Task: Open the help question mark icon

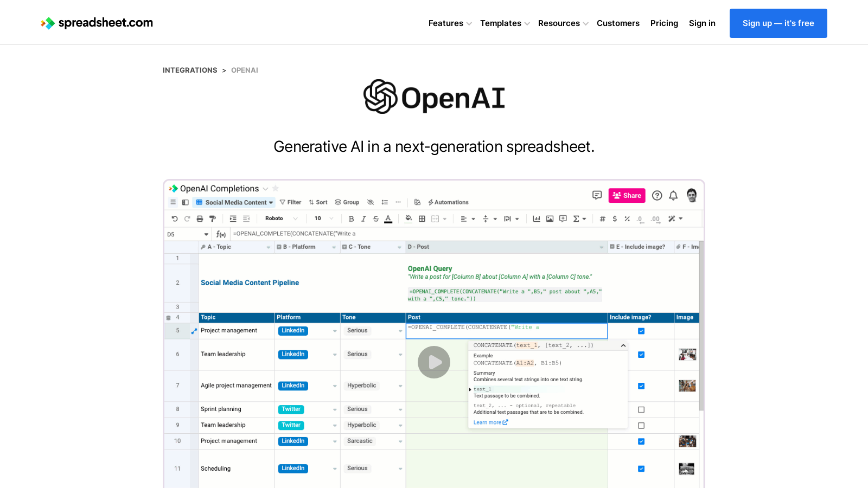Action: coord(657,196)
